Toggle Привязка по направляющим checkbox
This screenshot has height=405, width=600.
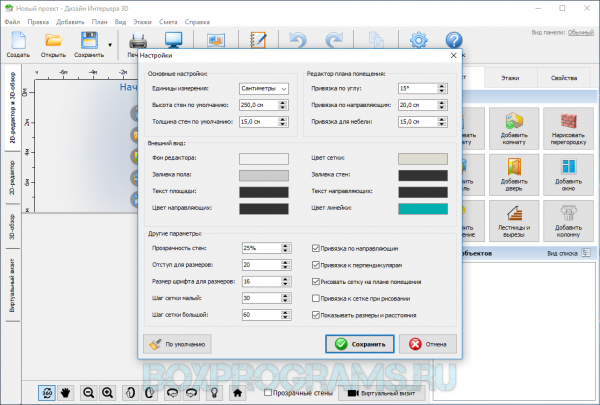(316, 248)
